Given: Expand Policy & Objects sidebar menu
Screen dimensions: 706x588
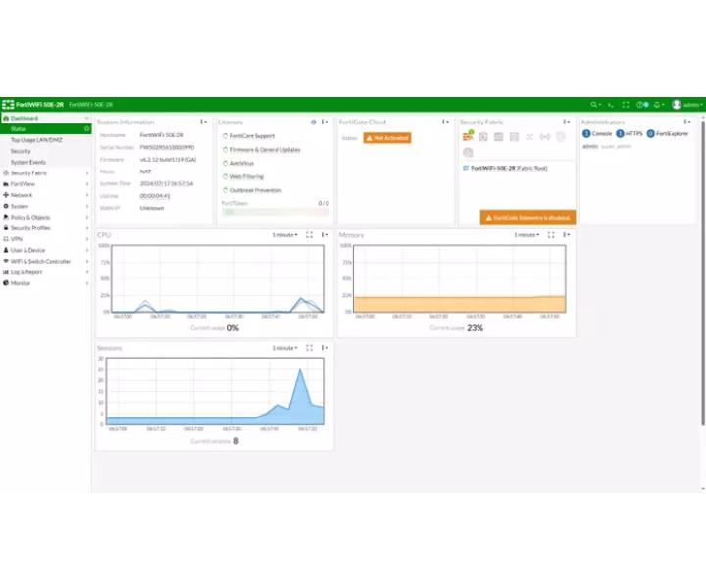Looking at the screenshot, I should click(x=45, y=218).
